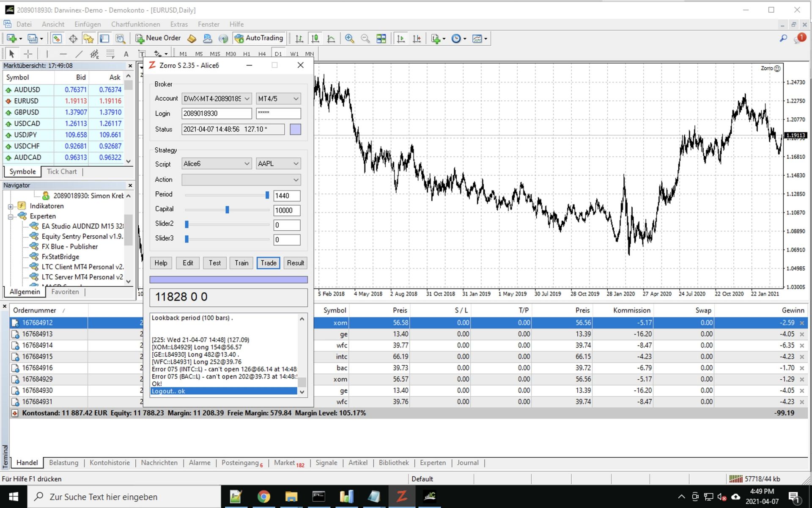
Task: Toggle the AutoTrading button
Action: point(259,39)
